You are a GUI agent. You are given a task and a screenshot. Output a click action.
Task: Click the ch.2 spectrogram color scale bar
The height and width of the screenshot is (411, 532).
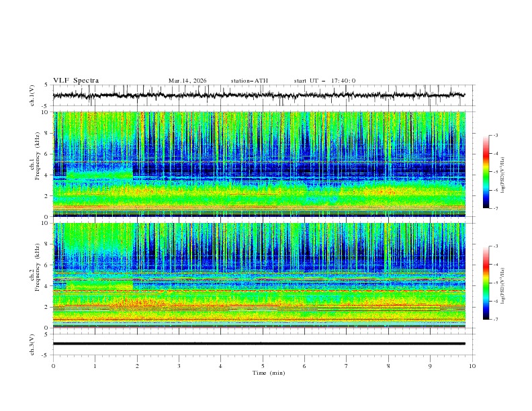click(x=486, y=283)
